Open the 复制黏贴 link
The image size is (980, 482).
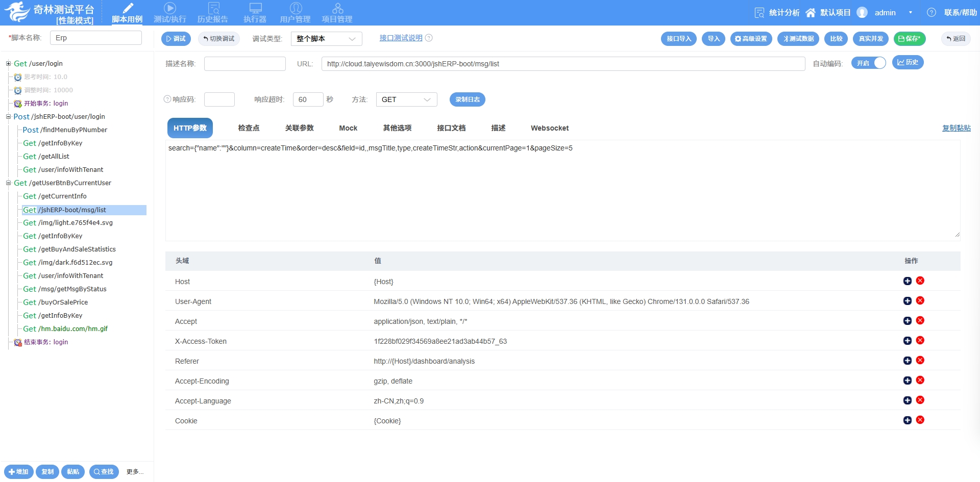click(x=956, y=128)
